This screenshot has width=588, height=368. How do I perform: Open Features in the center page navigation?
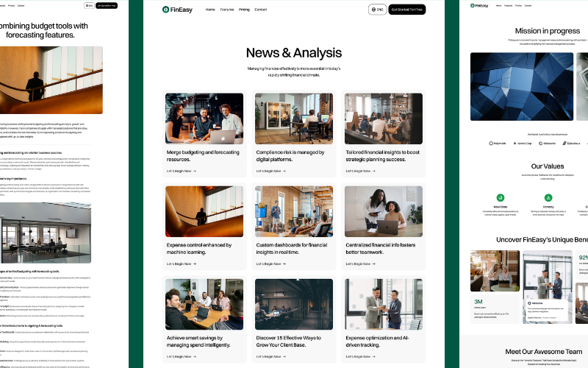pos(227,10)
